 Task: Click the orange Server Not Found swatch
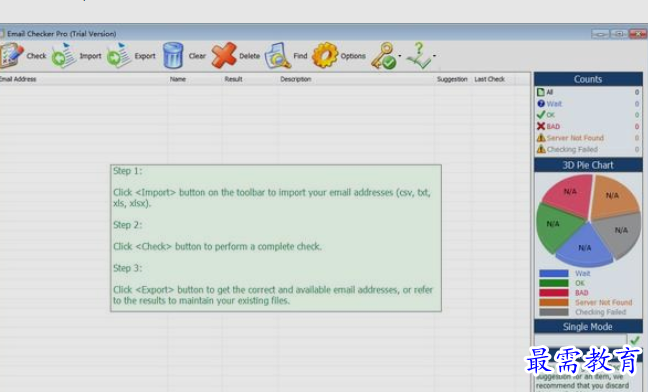tap(554, 302)
